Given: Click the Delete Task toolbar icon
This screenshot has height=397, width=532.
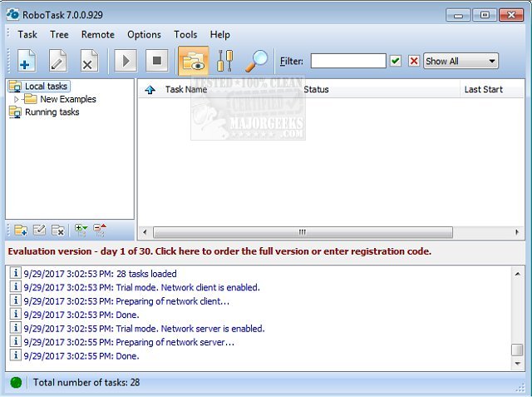Looking at the screenshot, I should (x=90, y=61).
